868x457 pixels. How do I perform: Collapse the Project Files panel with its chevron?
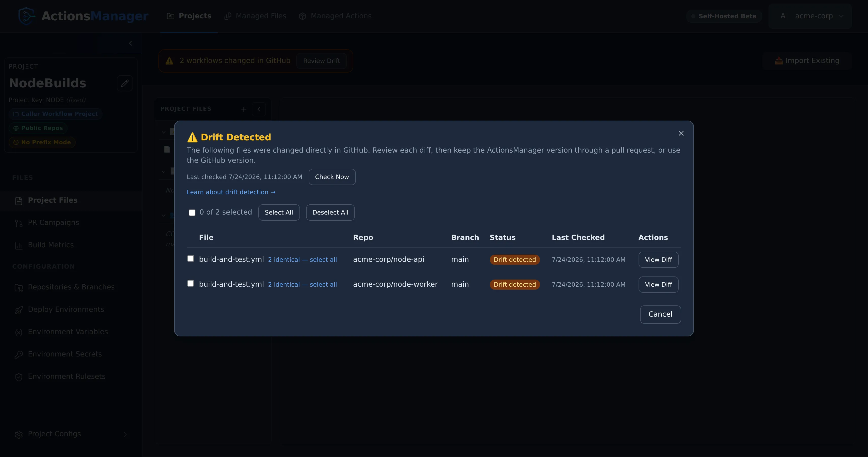coord(259,109)
